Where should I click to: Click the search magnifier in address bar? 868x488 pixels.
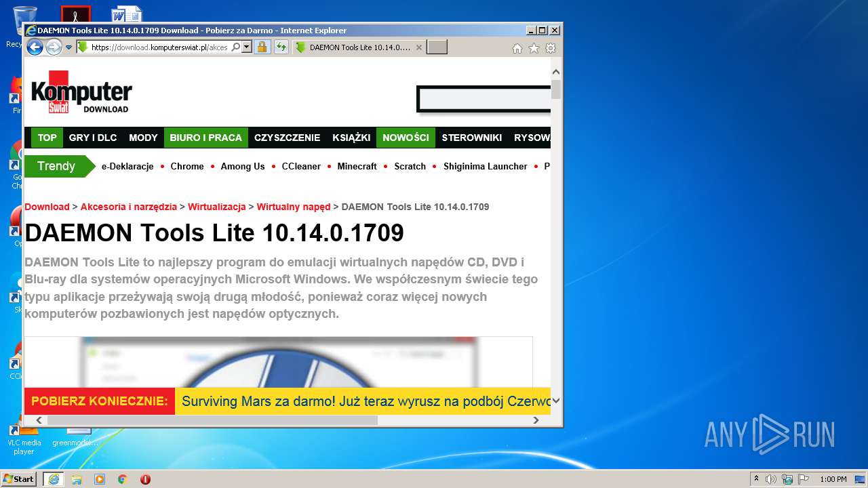click(235, 47)
